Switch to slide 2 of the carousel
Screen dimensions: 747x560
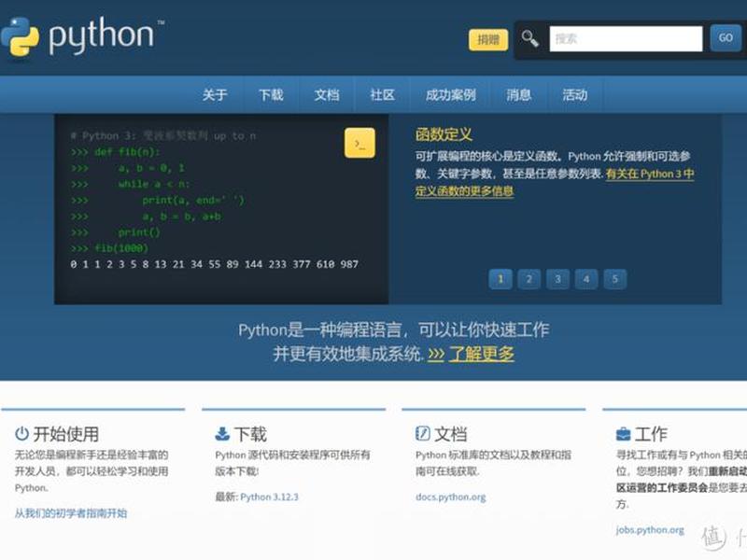pos(529,279)
